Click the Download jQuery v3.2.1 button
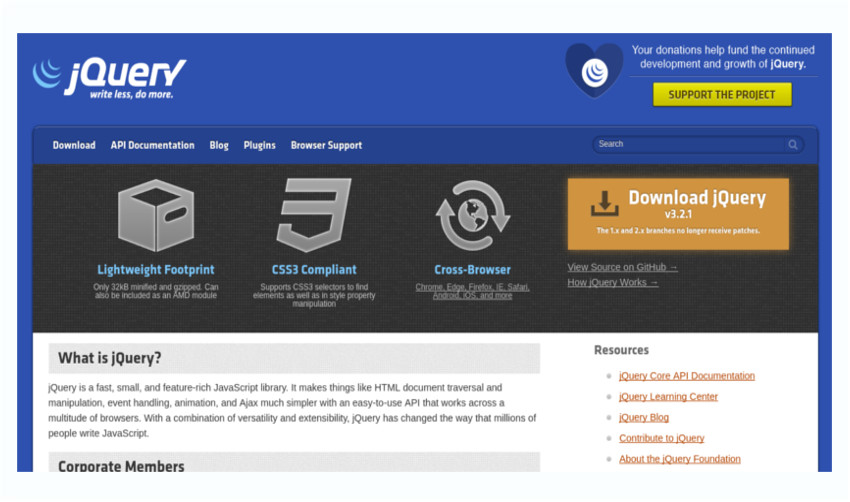The image size is (850, 502). [x=678, y=214]
